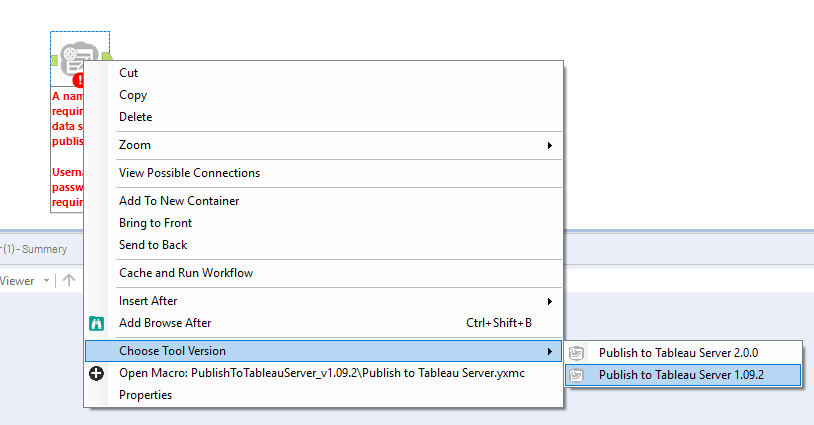Image resolution: width=814 pixels, height=425 pixels.
Task: Click the icon next to Publish to Tableau Server 2.0.0
Action: (x=576, y=353)
